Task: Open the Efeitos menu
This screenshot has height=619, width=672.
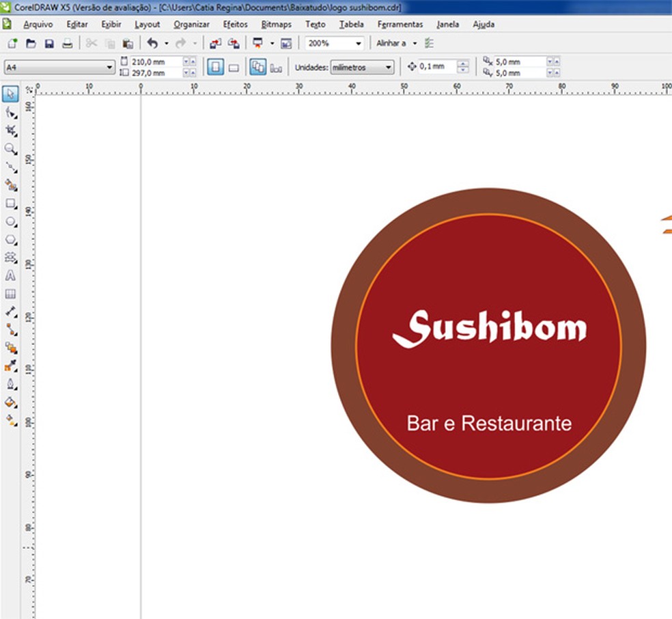Action: [x=235, y=24]
